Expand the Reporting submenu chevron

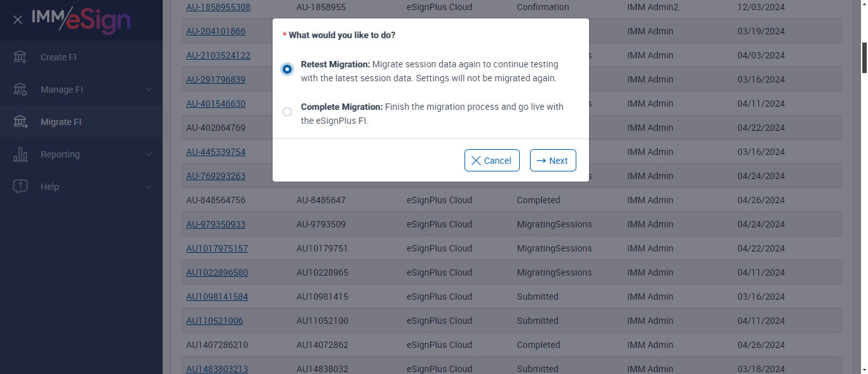point(149,154)
